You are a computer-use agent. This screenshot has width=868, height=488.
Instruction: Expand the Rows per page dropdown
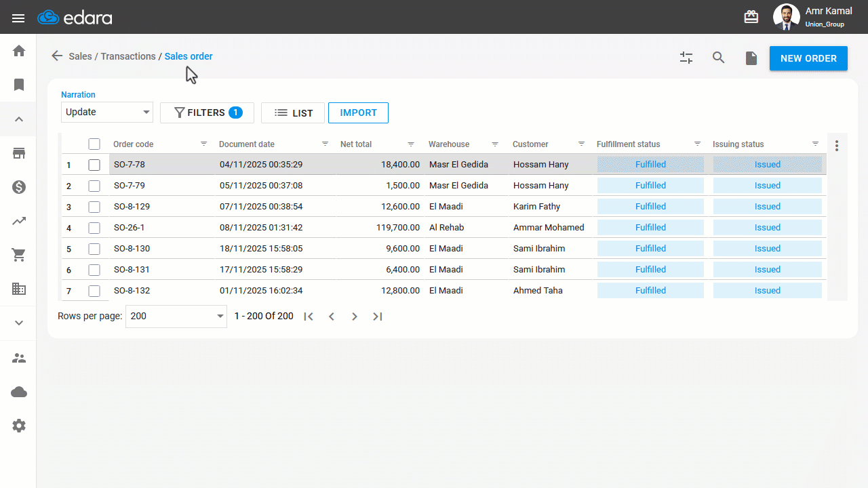click(x=176, y=317)
